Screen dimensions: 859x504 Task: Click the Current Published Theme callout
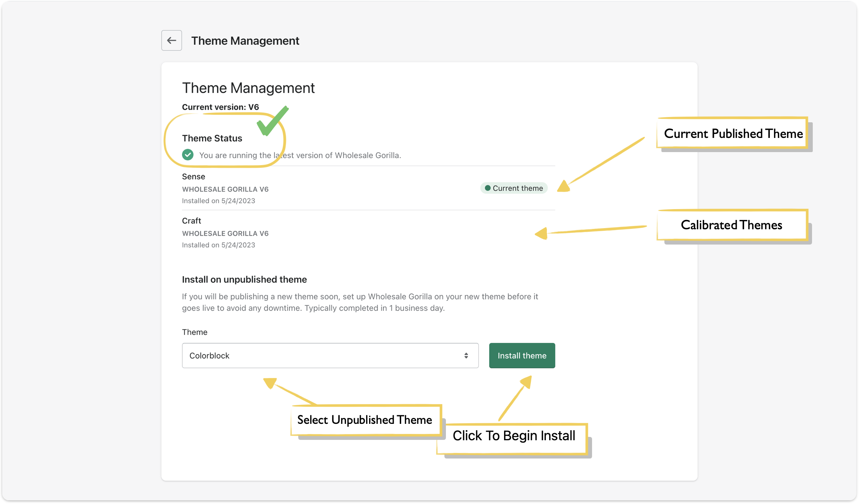click(733, 133)
